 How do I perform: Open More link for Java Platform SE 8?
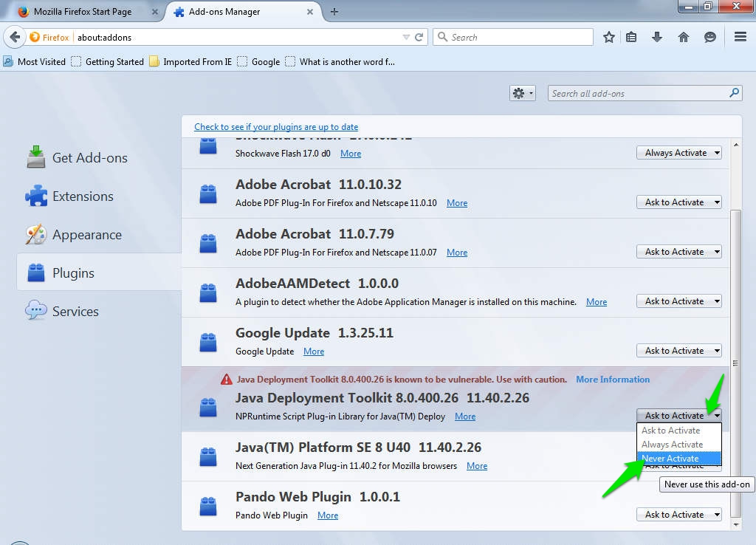tap(477, 466)
